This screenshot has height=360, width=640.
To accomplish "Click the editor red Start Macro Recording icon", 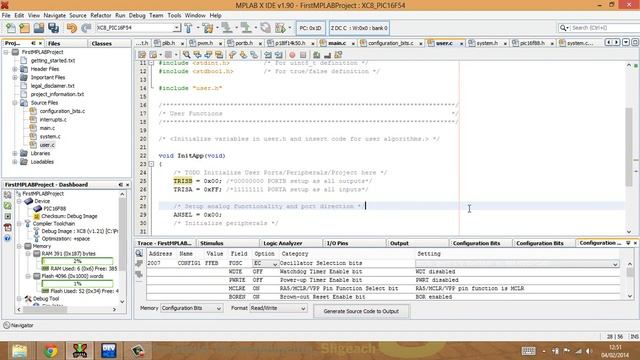I will pos(292,55).
